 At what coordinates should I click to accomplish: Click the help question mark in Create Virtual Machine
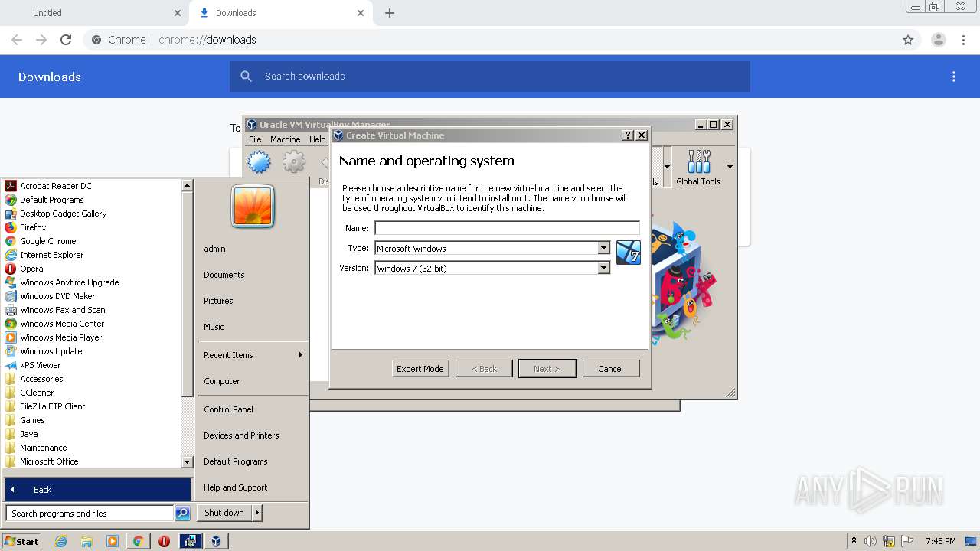tap(628, 135)
